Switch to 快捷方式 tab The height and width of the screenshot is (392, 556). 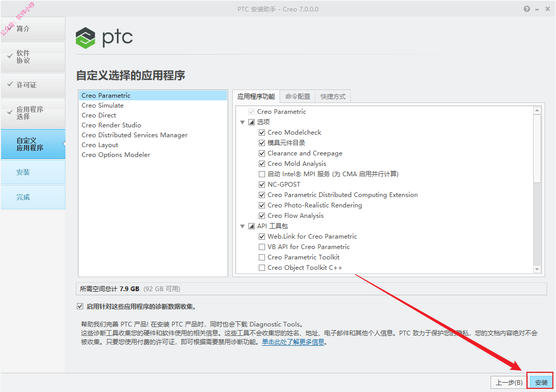333,97
